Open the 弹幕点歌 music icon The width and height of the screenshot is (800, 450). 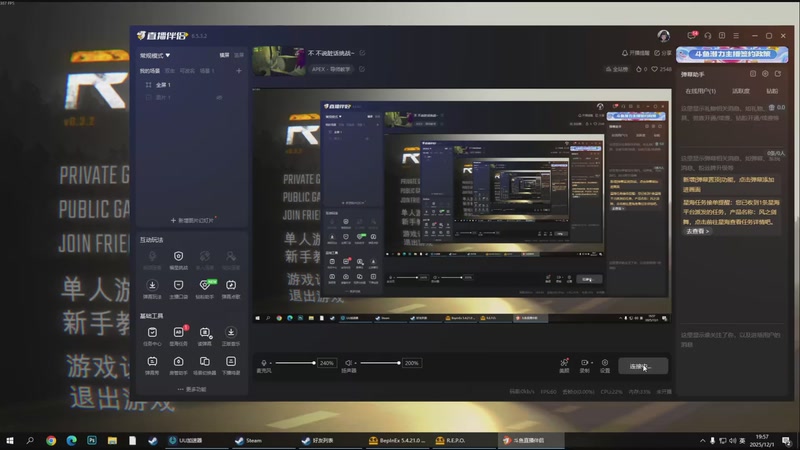point(231,285)
